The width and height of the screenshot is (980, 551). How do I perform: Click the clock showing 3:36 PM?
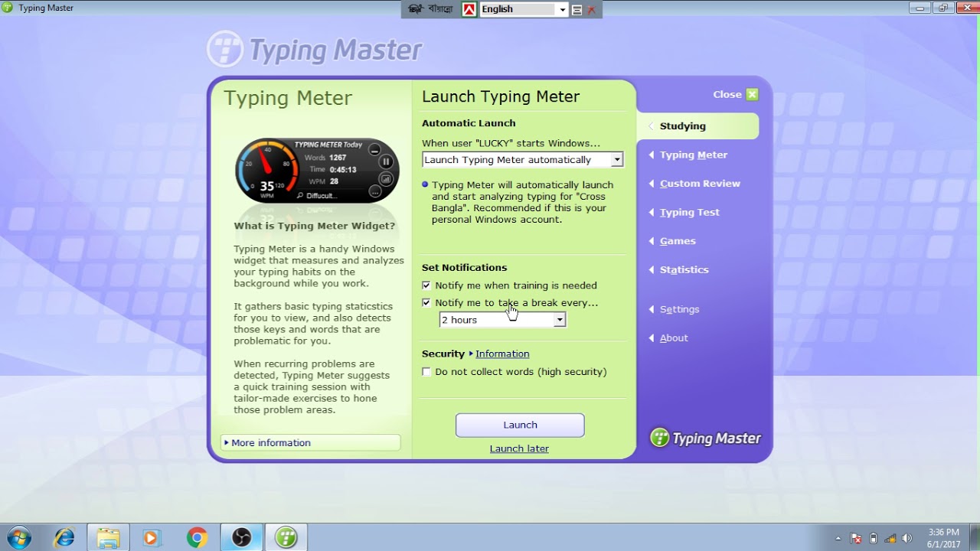(943, 538)
